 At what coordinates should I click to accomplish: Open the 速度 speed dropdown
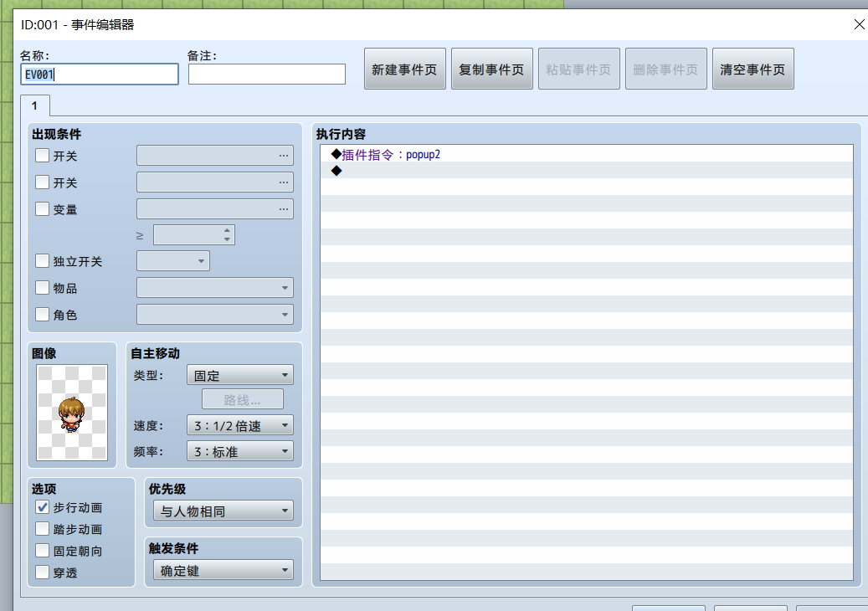240,425
